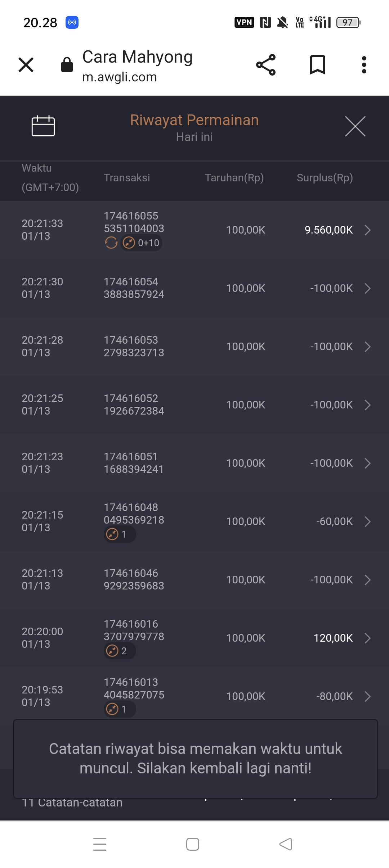The width and height of the screenshot is (389, 868).
Task: Open the calendar date picker icon
Action: (43, 126)
